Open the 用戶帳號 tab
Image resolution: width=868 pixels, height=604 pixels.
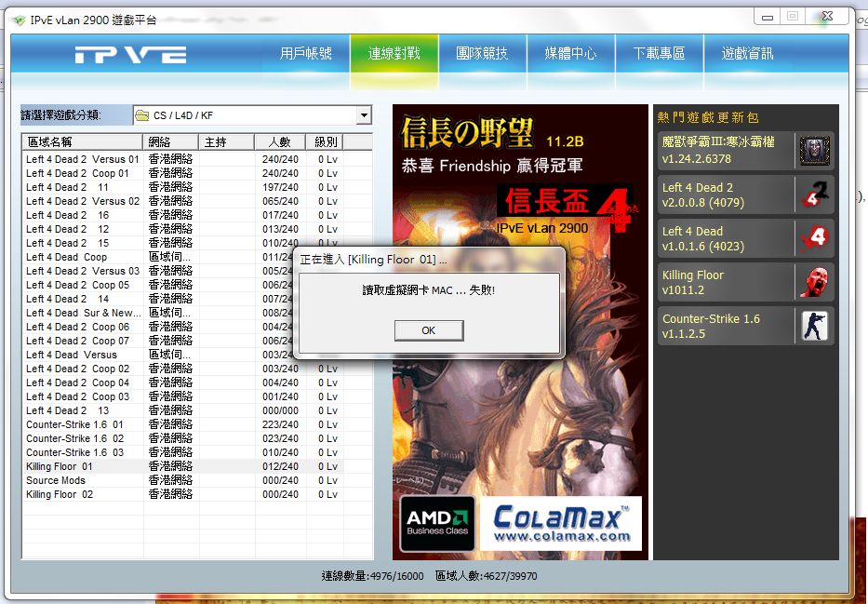click(x=305, y=54)
